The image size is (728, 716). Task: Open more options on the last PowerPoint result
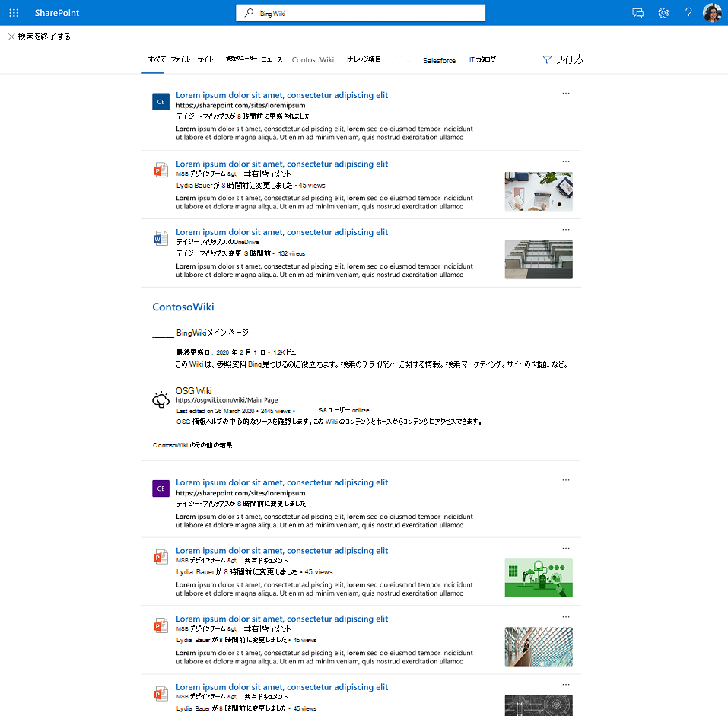coord(566,683)
